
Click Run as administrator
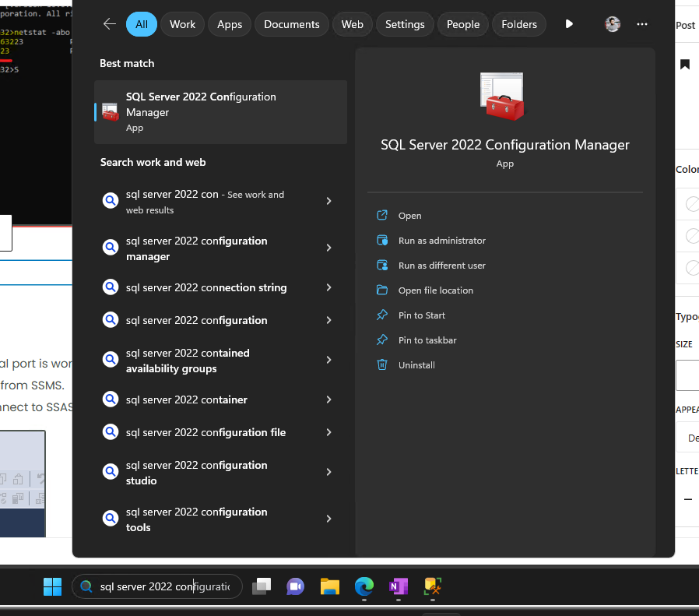pyautogui.click(x=442, y=241)
